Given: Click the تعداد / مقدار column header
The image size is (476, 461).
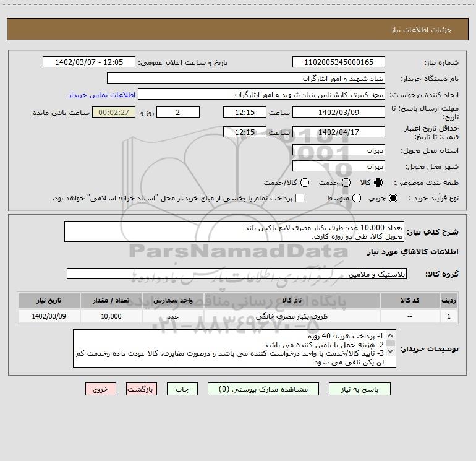Looking at the screenshot, I should 111,300.
